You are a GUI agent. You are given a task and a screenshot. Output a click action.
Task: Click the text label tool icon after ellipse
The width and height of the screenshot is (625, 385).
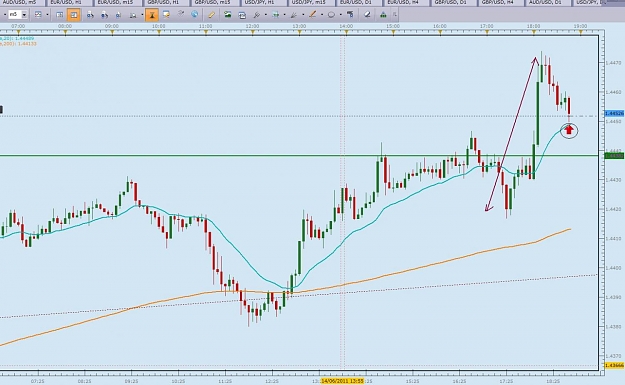pos(350,15)
